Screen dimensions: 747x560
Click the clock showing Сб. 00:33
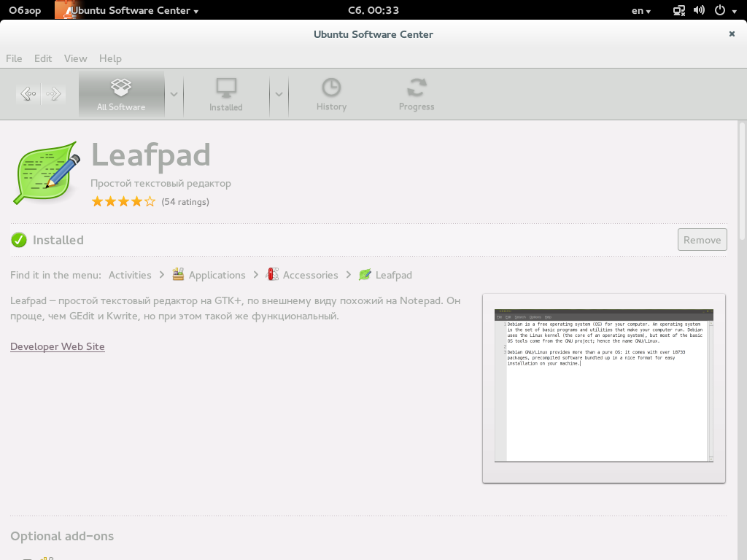pos(373,10)
